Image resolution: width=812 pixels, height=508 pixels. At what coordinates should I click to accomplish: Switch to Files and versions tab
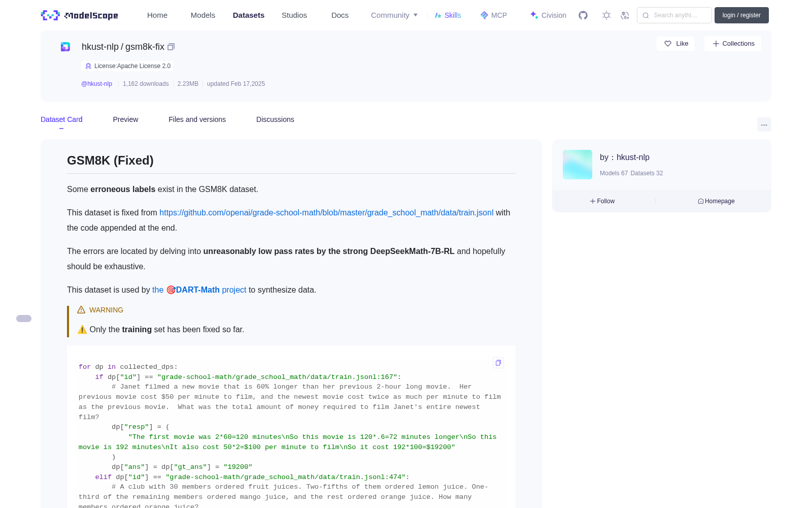point(197,119)
